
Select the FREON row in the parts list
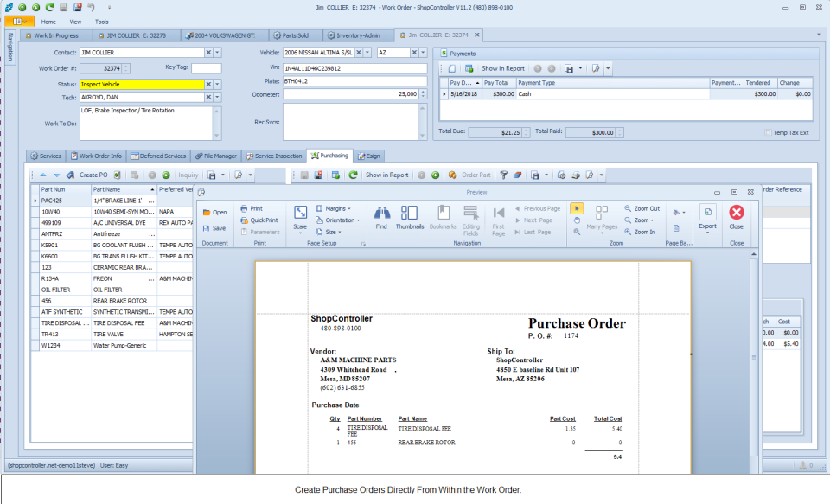click(103, 278)
